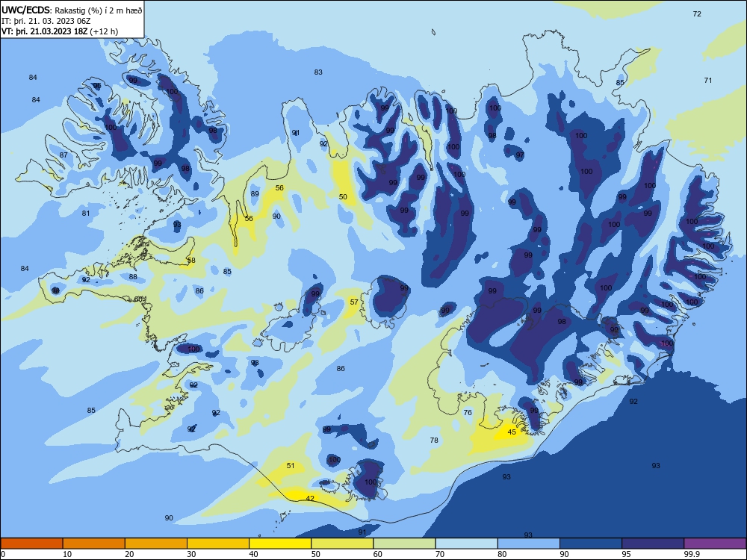Click the navy 95–99.9 legend swatch
This screenshot has height=560, width=747.
653,544
